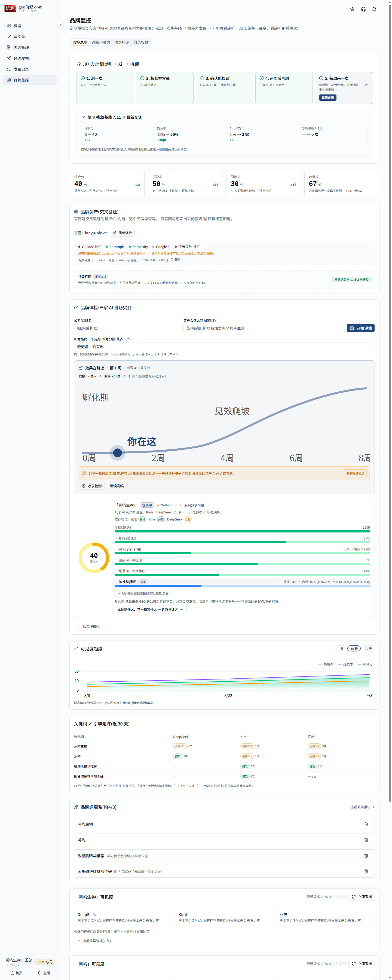Select the 7 天 trend range

340,649
